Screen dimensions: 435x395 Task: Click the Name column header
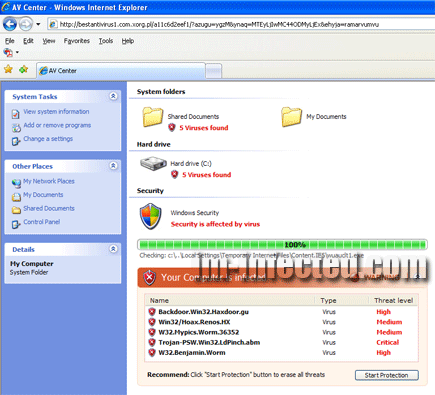159,300
